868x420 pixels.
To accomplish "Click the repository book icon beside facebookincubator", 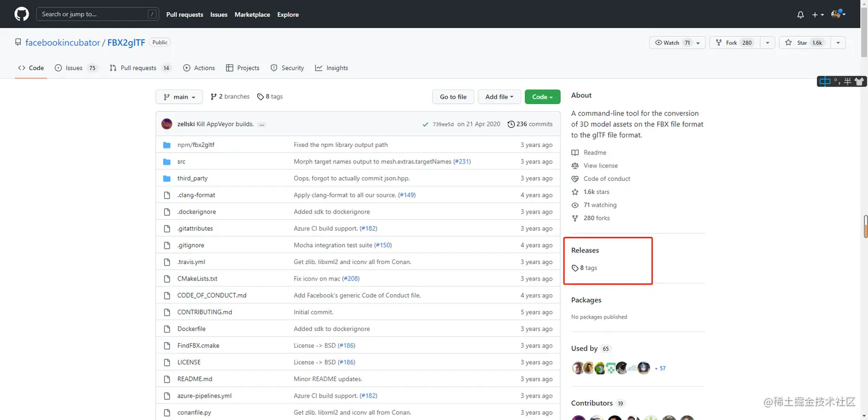I will point(18,42).
